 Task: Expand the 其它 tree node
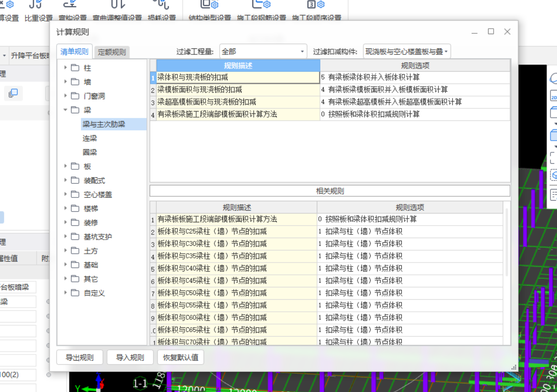(65, 279)
